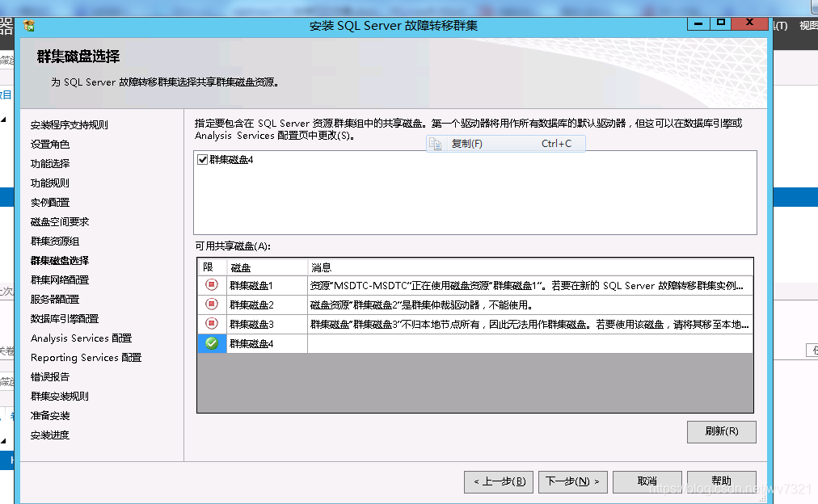Image resolution: width=818 pixels, height=504 pixels.
Task: Click the red stop icon for 群集磁盘2
Action: [x=211, y=304]
